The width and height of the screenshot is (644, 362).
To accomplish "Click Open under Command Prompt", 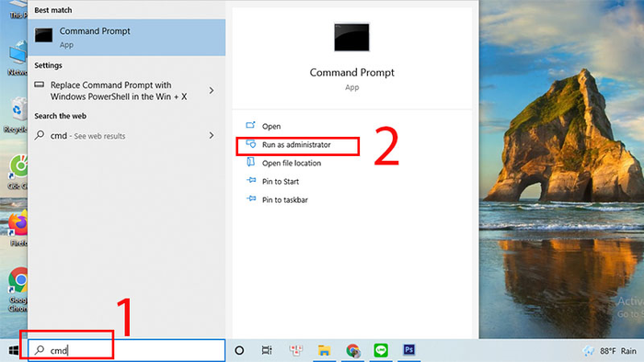I will [x=271, y=126].
